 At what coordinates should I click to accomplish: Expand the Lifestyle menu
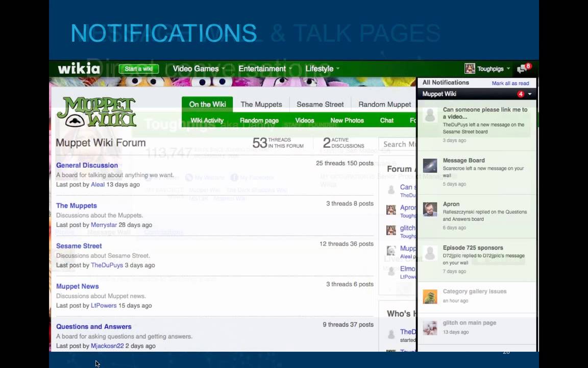(322, 68)
